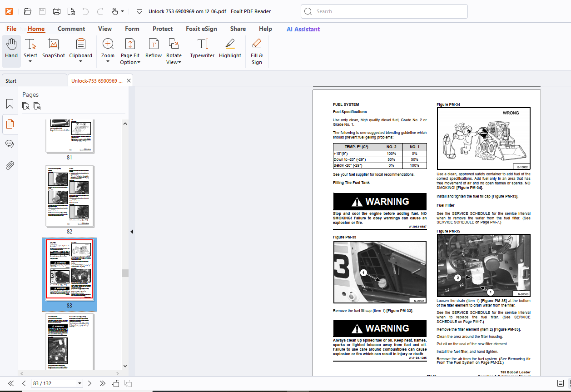The height and width of the screenshot is (392, 571).
Task: Click the hand touch-mode icon in title bar
Action: (x=115, y=11)
